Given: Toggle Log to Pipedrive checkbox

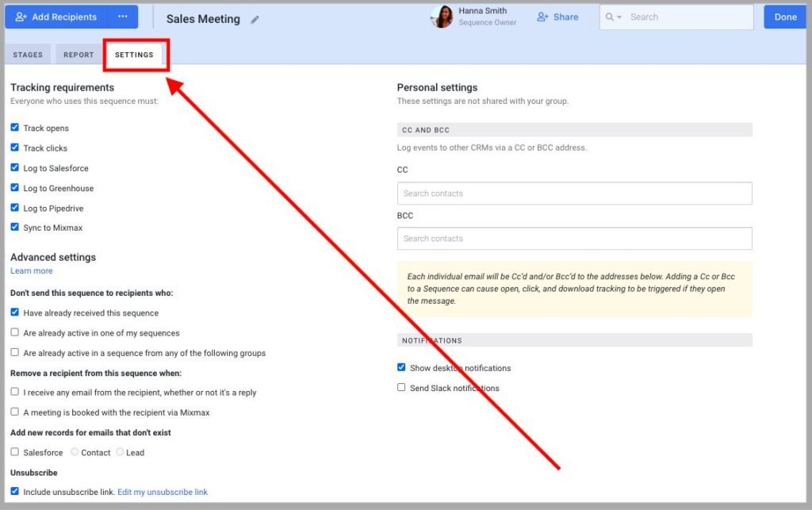Looking at the screenshot, I should pyautogui.click(x=14, y=208).
